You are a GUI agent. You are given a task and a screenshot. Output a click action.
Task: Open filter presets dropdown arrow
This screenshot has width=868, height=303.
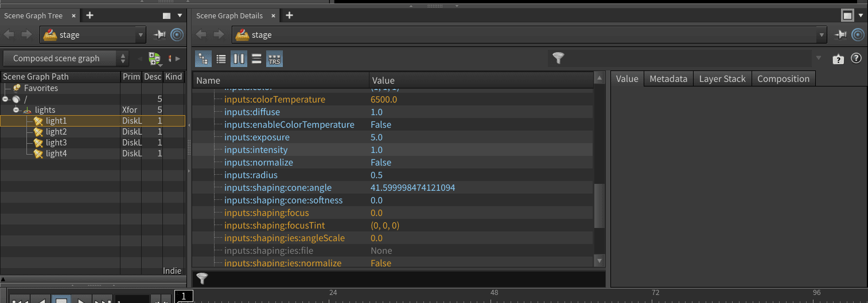(x=818, y=58)
